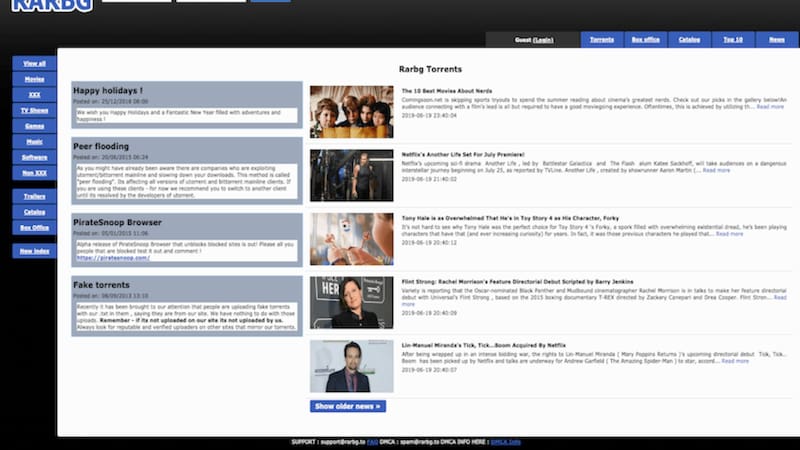
Task: Click the DMCA Info link in footer
Action: click(x=505, y=441)
